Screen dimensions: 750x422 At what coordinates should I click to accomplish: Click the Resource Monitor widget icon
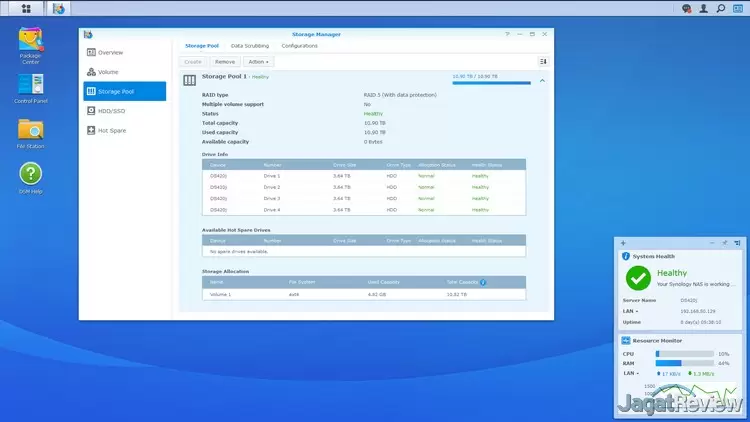[x=626, y=341]
